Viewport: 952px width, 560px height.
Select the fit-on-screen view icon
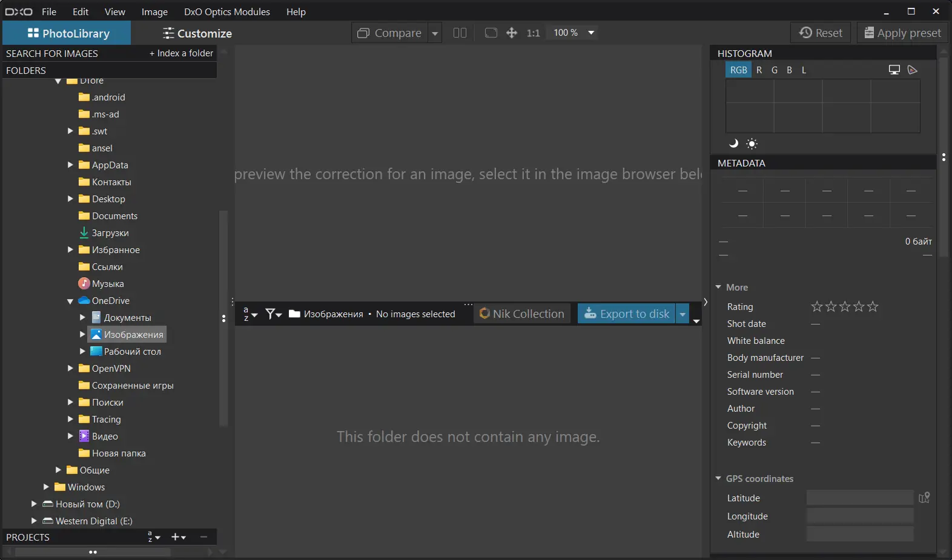(491, 33)
